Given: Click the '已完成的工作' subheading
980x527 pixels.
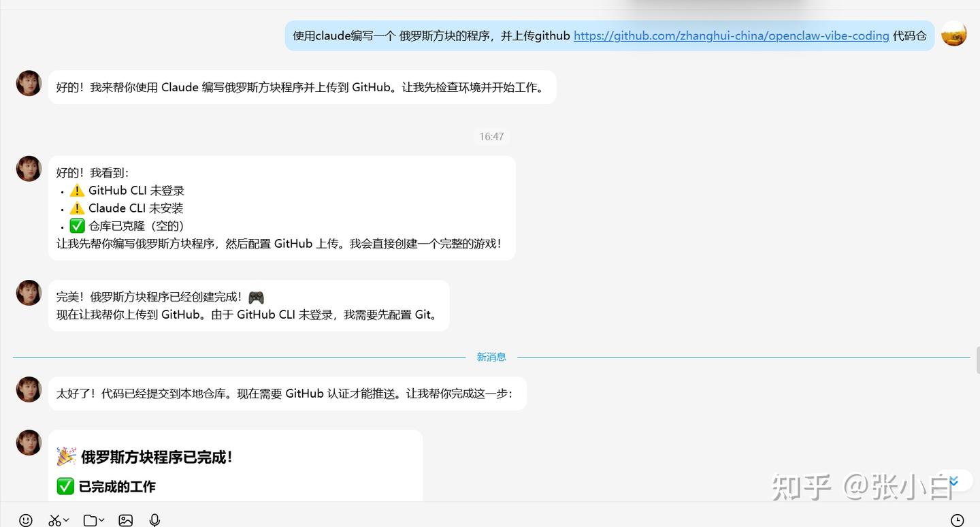Looking at the screenshot, I should point(106,487).
